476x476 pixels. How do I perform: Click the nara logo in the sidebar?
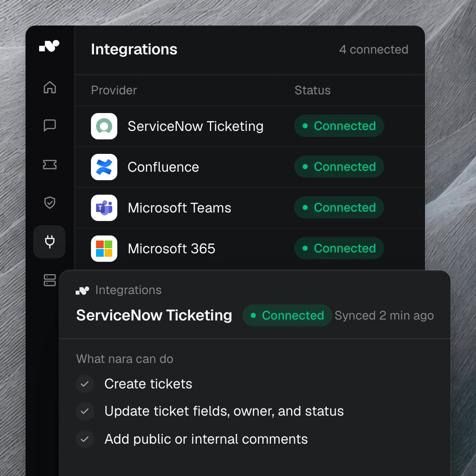coord(49,46)
